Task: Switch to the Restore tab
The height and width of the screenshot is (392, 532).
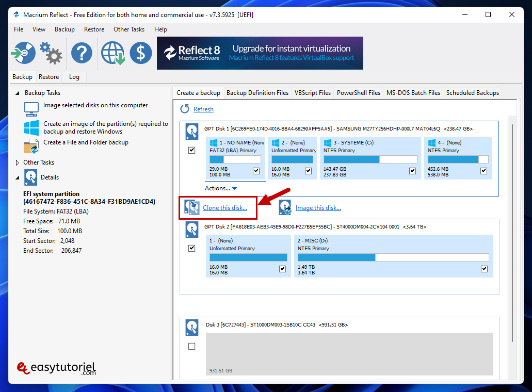Action: click(x=49, y=77)
